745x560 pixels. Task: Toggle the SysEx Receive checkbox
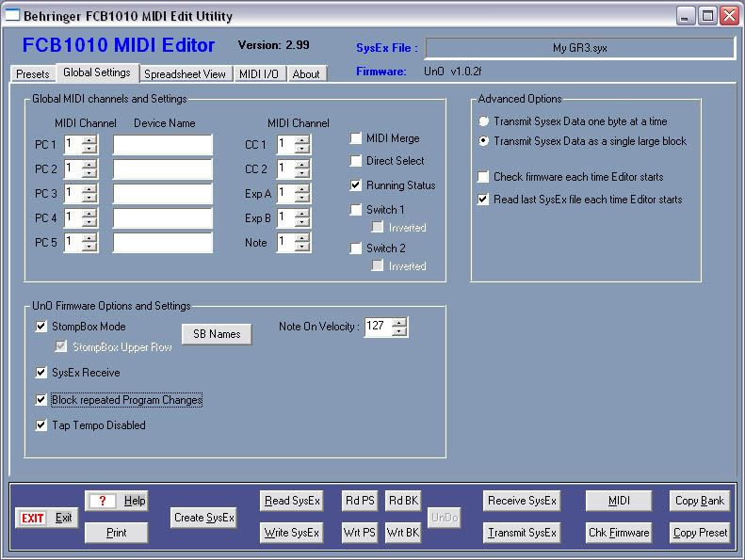point(41,373)
